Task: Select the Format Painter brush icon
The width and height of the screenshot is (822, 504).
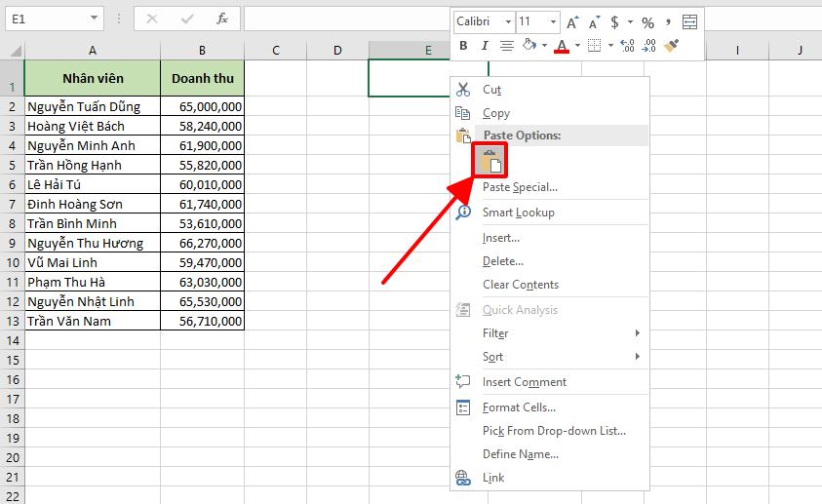Action: tap(671, 45)
